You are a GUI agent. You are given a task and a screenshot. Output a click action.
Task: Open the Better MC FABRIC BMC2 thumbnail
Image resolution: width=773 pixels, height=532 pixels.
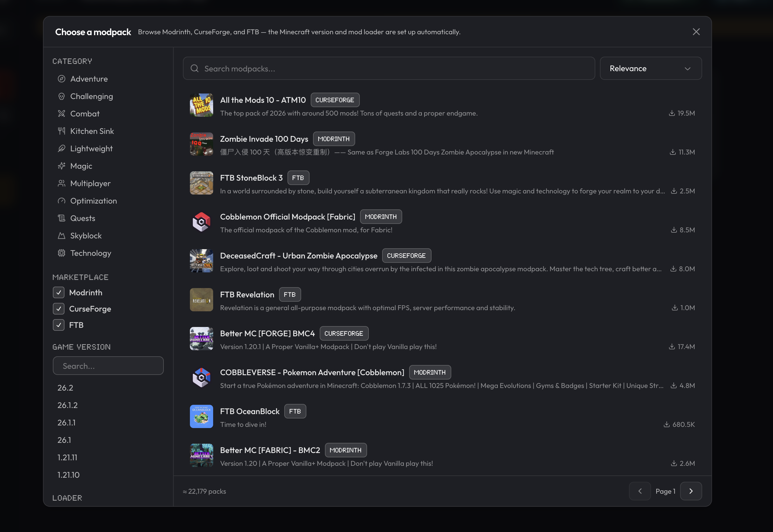(201, 455)
